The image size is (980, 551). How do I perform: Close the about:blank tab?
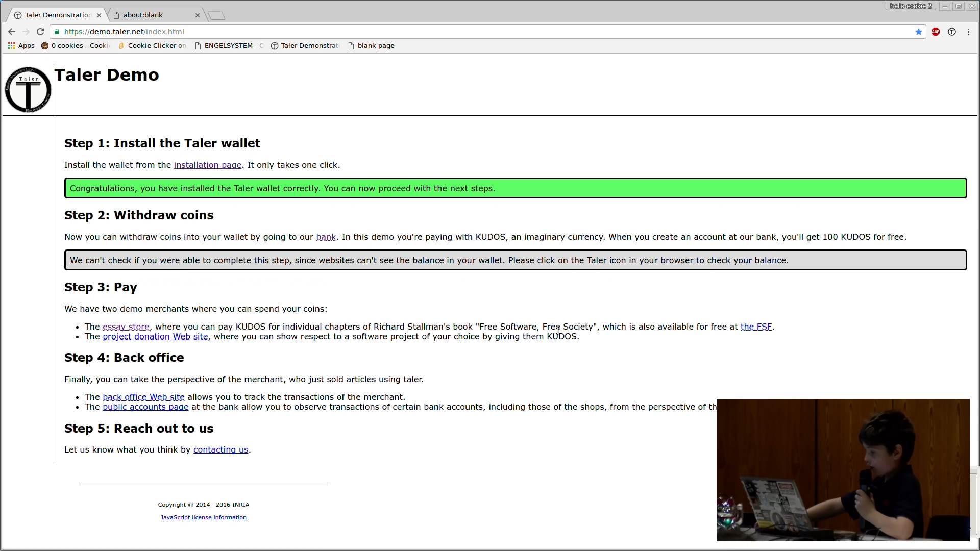198,15
